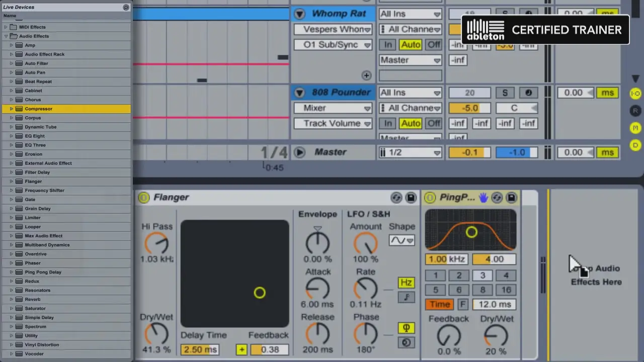This screenshot has height=362, width=644.
Task: Select Hz rate mode in Flanger LFO
Action: tap(406, 283)
